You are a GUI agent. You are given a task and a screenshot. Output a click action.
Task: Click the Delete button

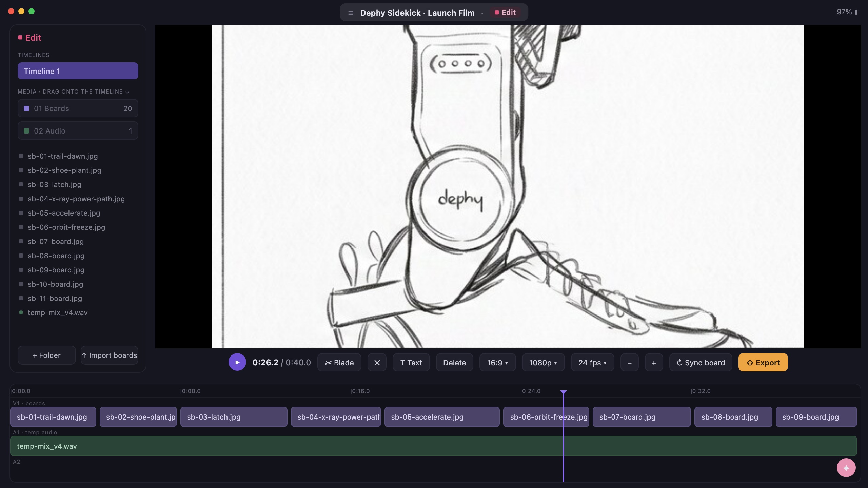454,363
